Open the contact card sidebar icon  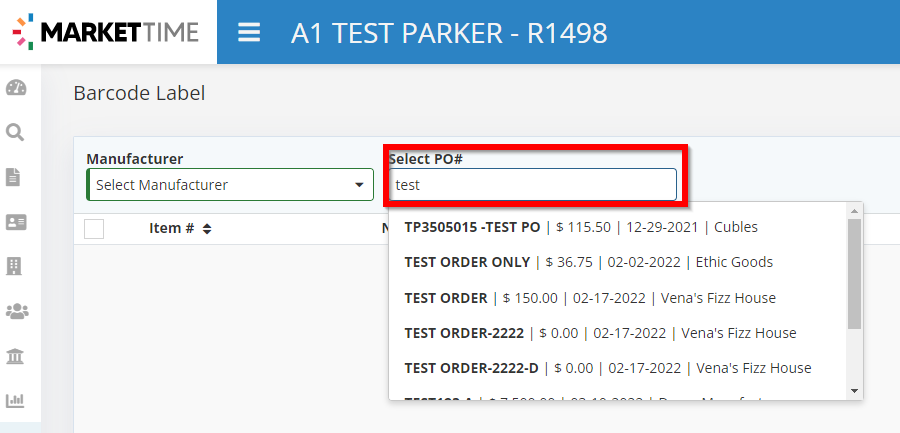[16, 222]
